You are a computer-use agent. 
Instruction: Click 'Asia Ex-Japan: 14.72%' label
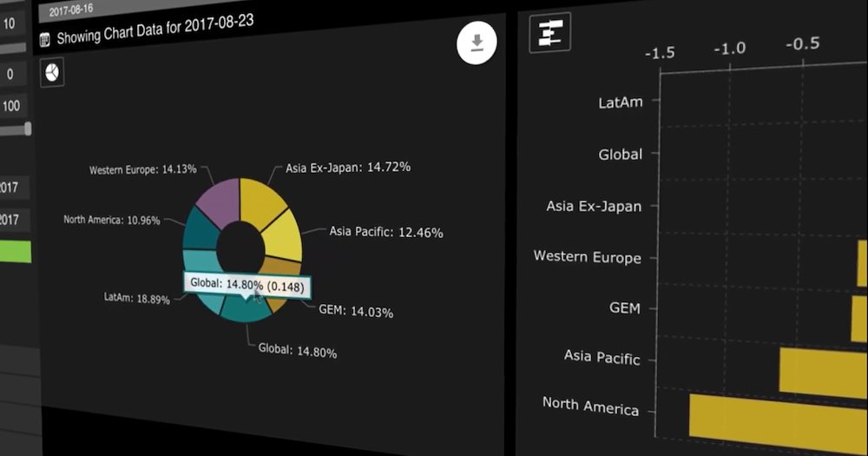click(x=348, y=168)
